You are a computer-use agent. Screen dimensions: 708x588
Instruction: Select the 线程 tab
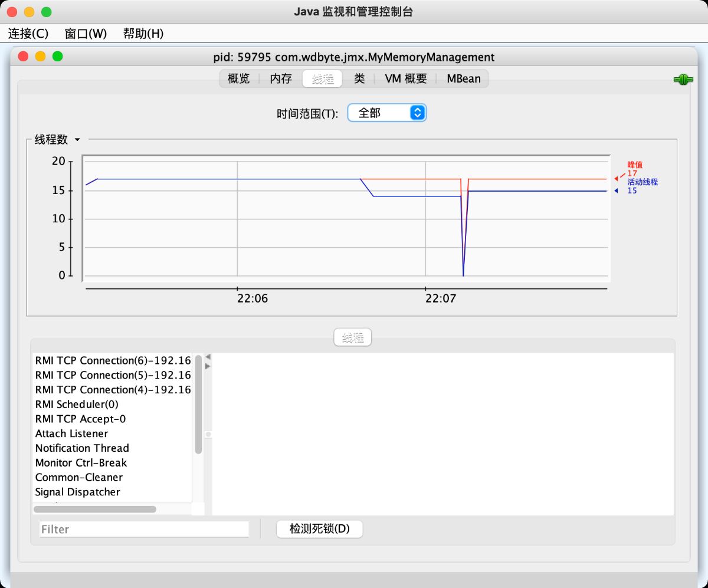pos(322,78)
